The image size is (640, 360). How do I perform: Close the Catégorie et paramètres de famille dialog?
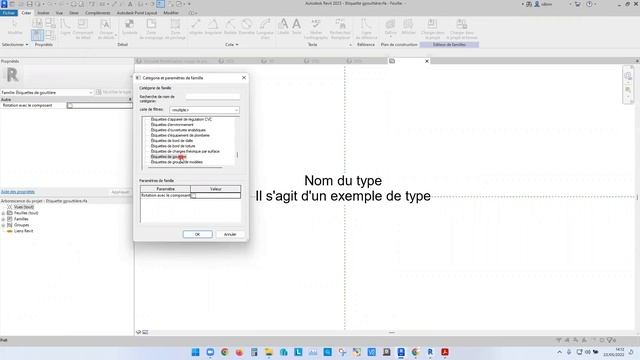244,78
